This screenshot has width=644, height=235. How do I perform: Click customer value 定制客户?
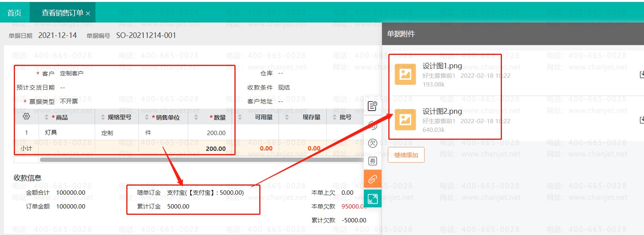pyautogui.click(x=71, y=73)
